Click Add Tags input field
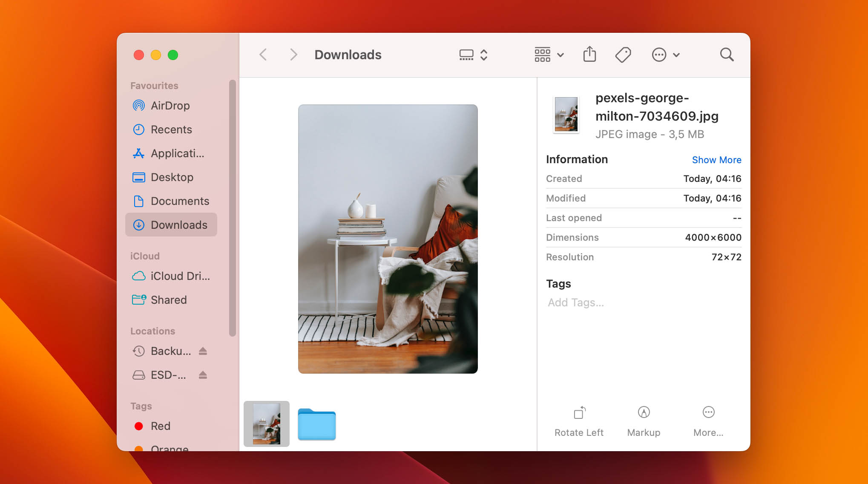The width and height of the screenshot is (868, 484). click(575, 302)
